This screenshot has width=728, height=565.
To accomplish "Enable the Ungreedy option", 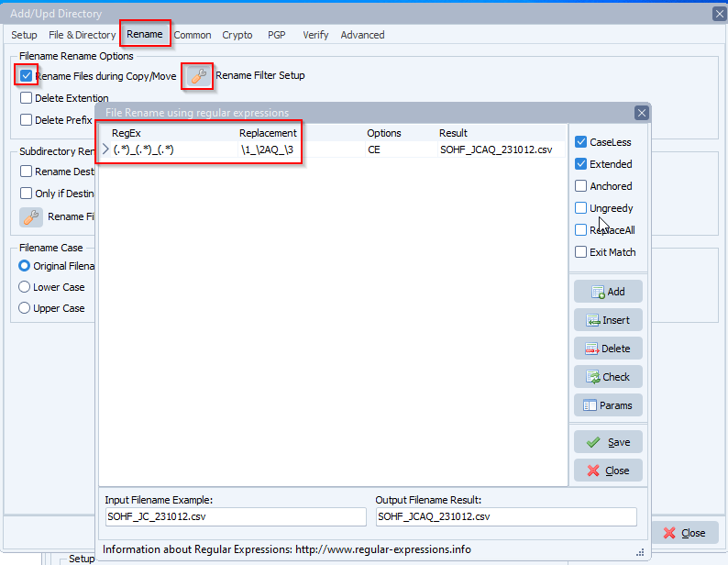I will 580,208.
